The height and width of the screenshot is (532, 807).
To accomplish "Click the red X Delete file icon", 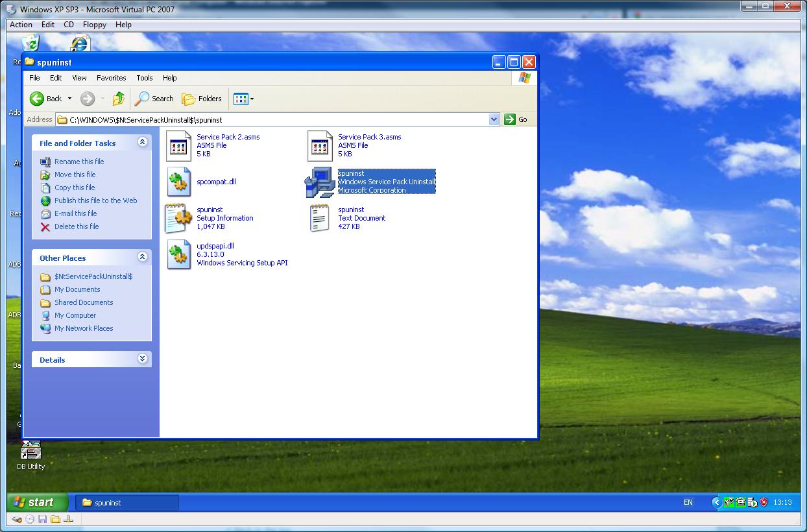I will pyautogui.click(x=45, y=226).
